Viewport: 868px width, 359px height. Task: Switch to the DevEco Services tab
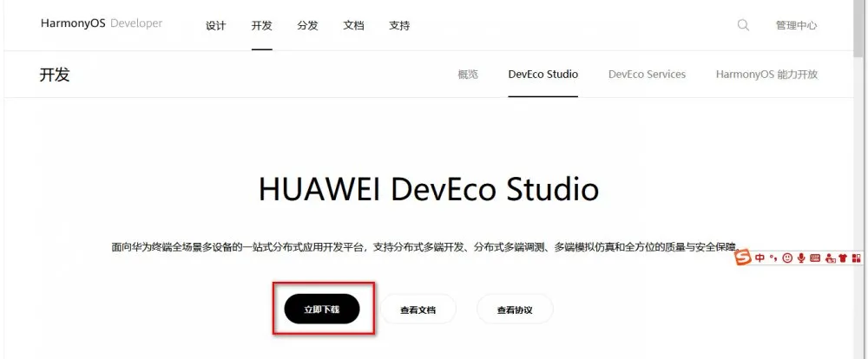647,74
